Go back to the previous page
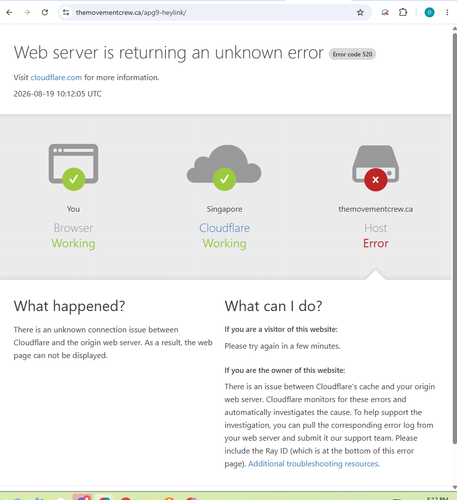Viewport: 457px width, 500px height. pos(9,13)
